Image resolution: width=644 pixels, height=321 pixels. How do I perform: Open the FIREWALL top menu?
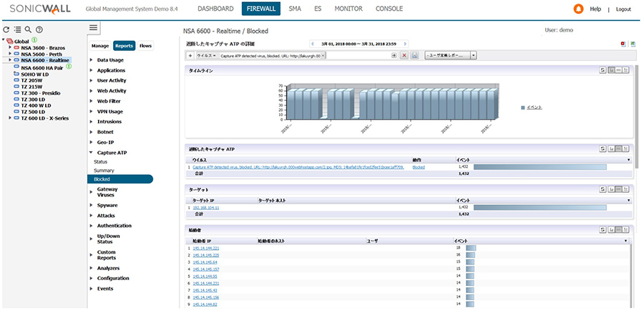point(260,9)
